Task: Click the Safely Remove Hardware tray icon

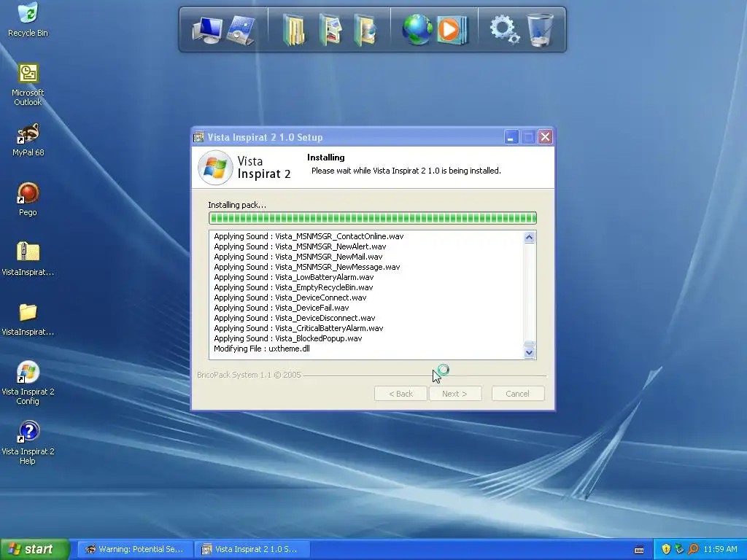Action: click(679, 549)
